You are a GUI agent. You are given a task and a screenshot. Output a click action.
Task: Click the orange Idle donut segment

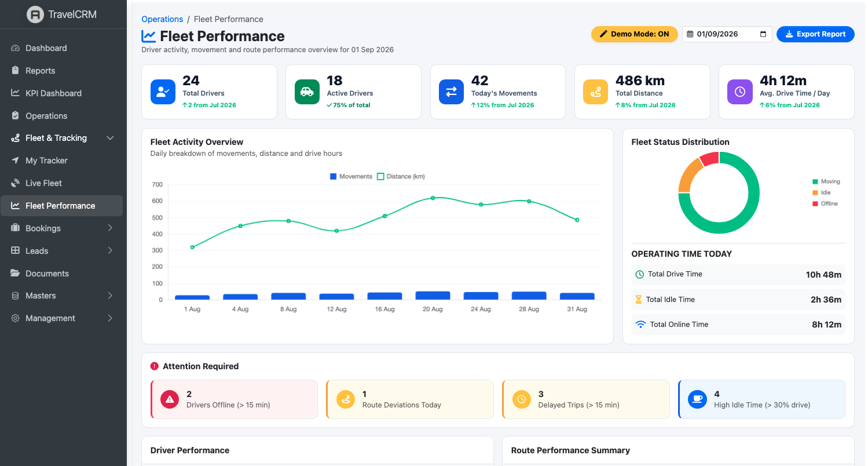point(690,174)
